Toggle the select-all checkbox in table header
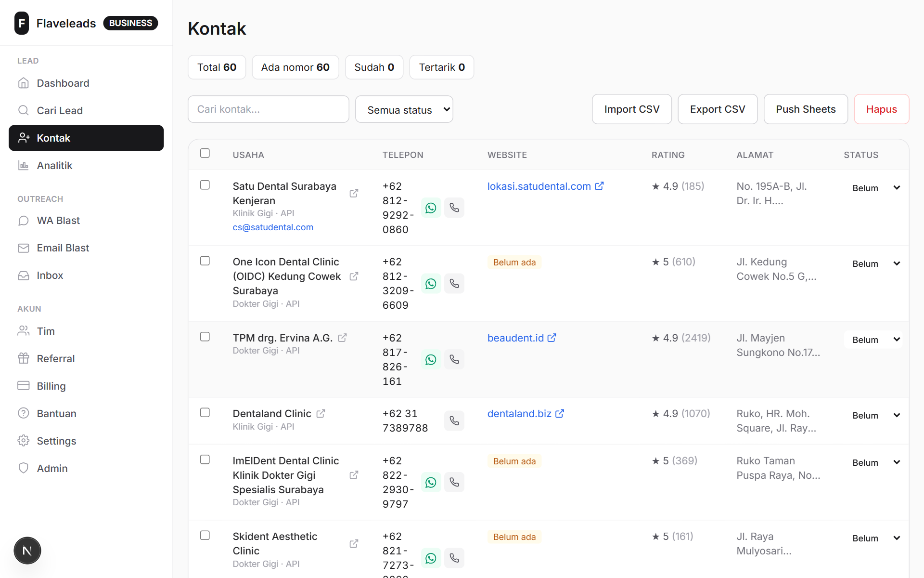 pyautogui.click(x=205, y=153)
